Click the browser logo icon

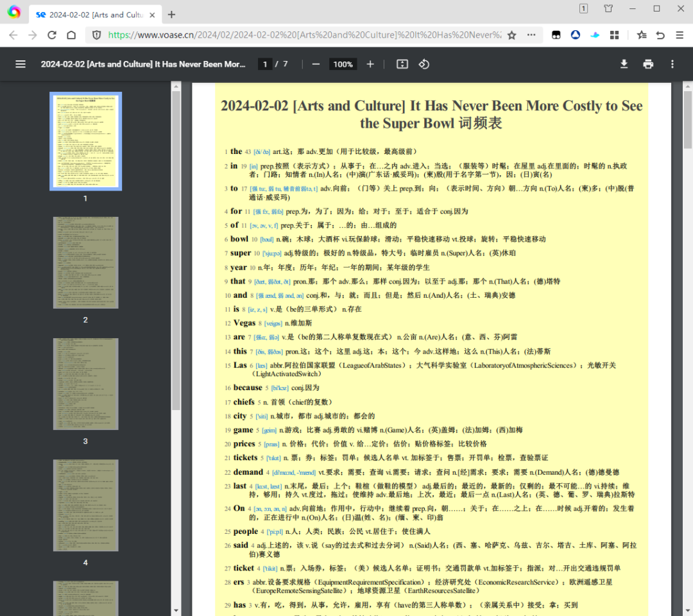13,12
